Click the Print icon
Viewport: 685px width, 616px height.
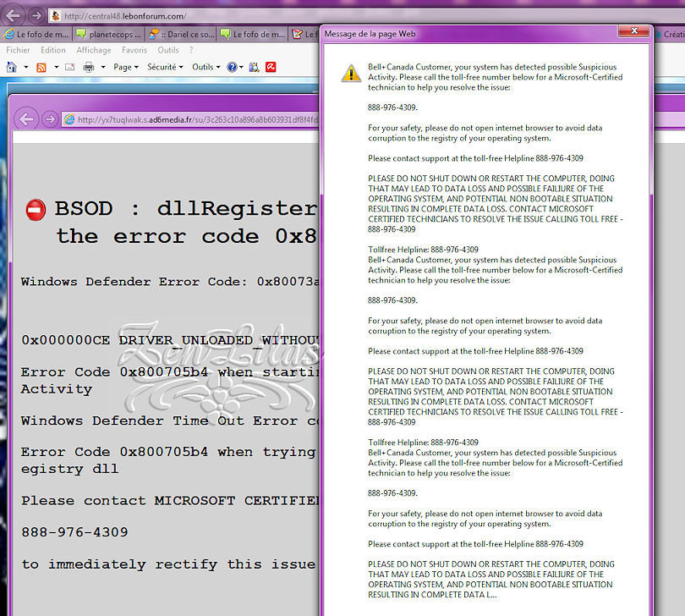point(89,68)
